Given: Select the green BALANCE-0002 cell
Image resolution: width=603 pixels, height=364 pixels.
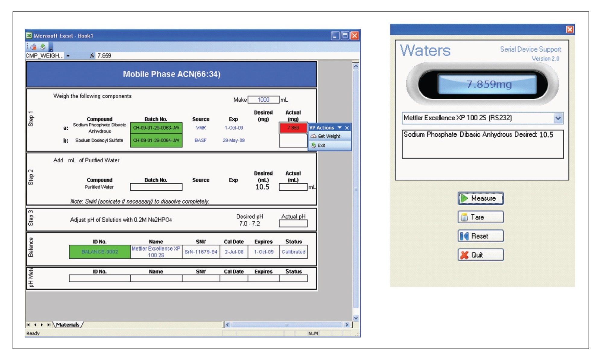Looking at the screenshot, I should 99,252.
